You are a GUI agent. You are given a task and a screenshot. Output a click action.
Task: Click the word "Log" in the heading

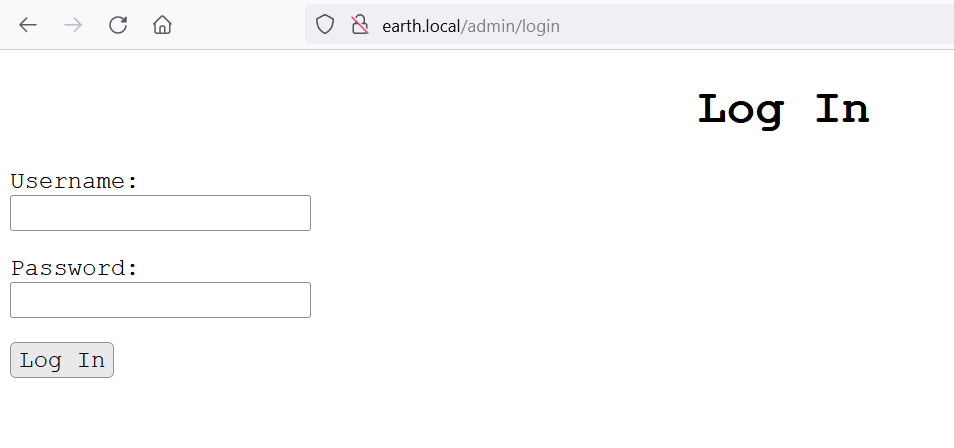pos(740,109)
